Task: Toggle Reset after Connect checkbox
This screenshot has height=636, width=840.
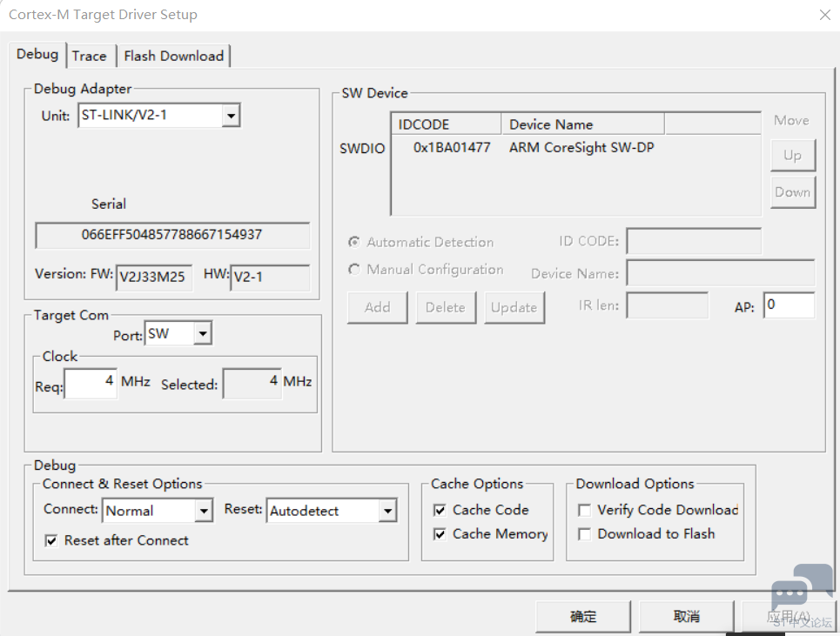Action: click(51, 540)
